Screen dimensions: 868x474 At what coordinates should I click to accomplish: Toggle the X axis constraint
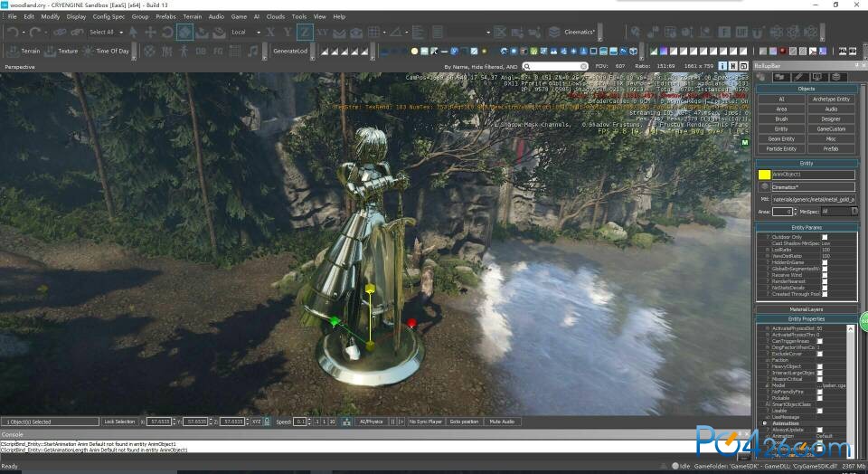point(270,33)
